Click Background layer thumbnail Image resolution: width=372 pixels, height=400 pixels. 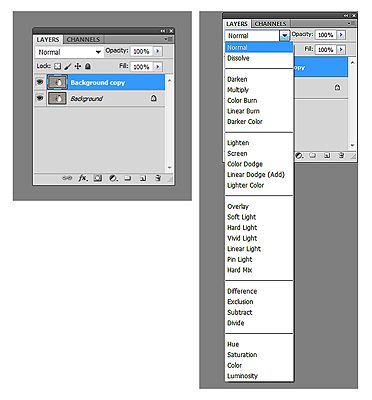pyautogui.click(x=57, y=98)
